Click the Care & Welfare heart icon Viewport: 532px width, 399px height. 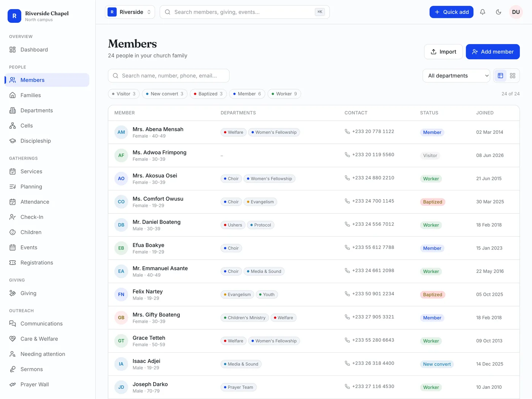tap(13, 339)
